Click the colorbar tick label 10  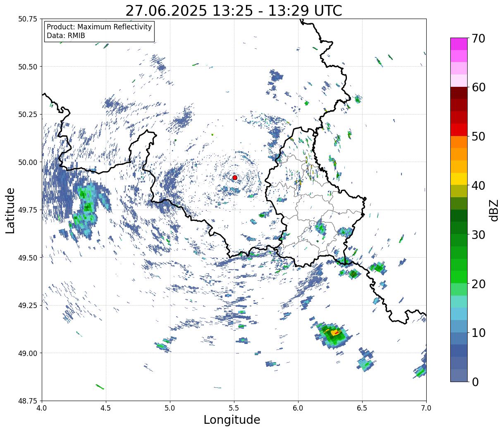tap(478, 333)
